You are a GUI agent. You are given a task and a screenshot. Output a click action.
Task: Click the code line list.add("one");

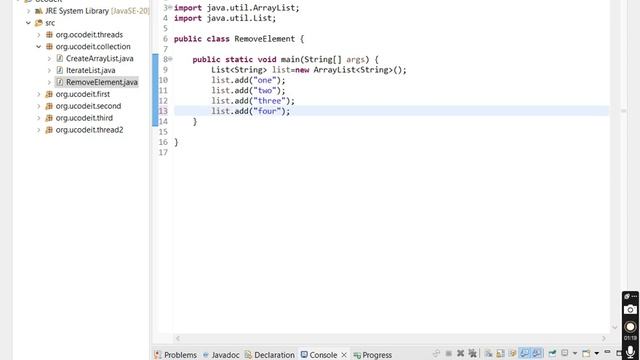tap(248, 80)
